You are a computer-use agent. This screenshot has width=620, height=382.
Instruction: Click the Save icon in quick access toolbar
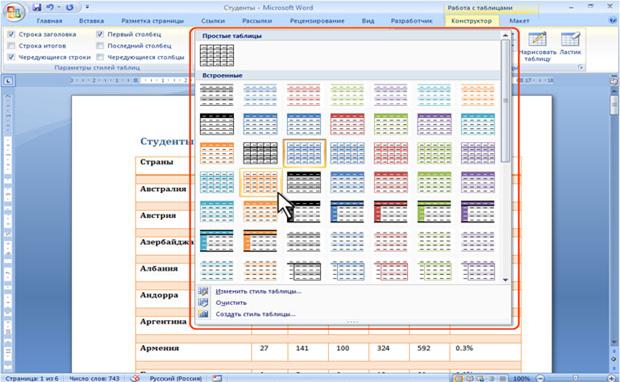(x=37, y=7)
